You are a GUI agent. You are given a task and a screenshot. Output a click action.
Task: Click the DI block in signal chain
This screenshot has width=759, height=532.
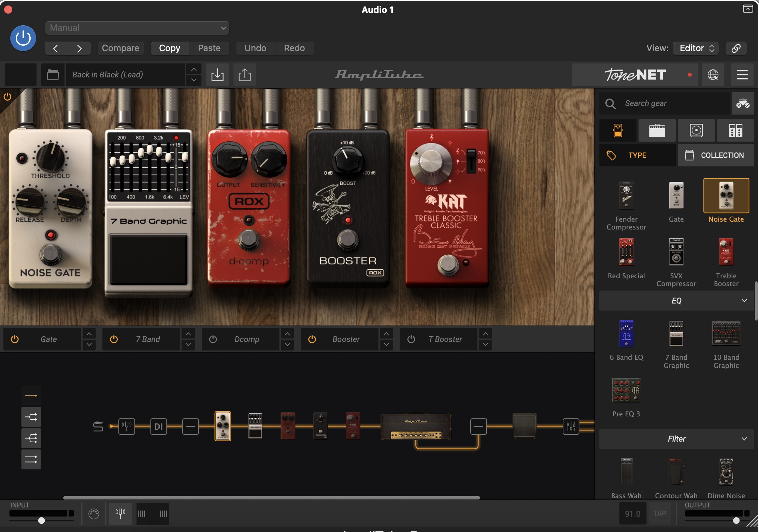pos(158,426)
